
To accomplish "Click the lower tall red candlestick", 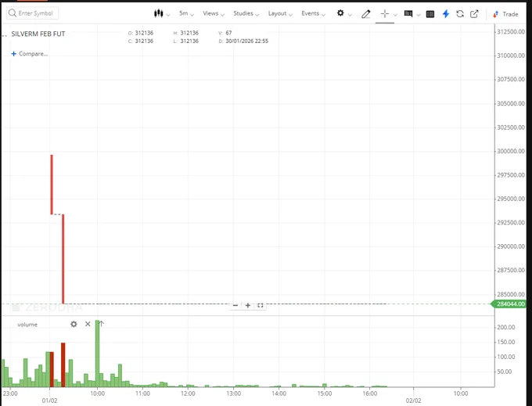I will tap(63, 259).
